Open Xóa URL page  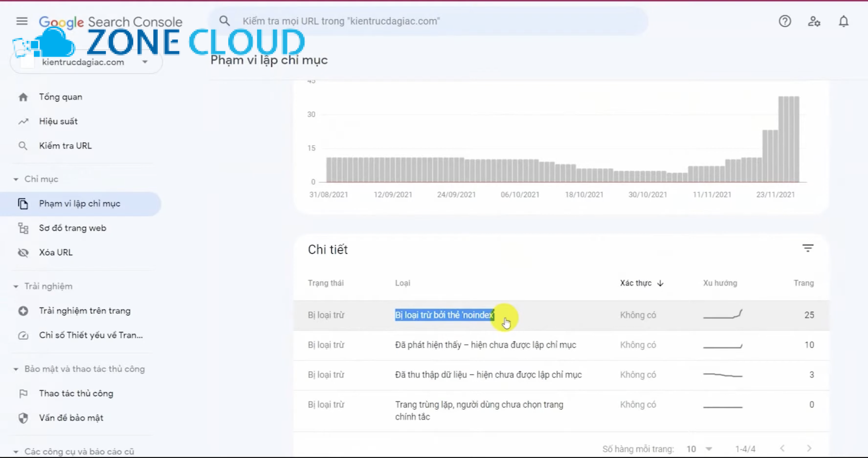click(x=56, y=252)
